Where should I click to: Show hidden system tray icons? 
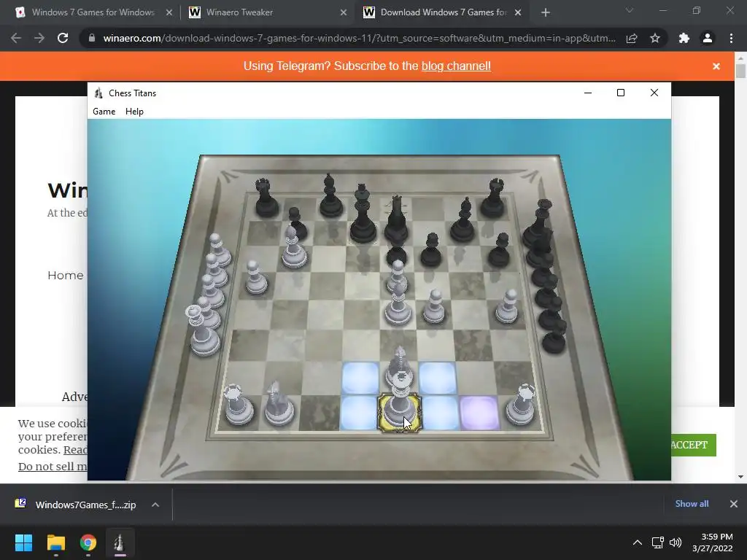tap(638, 542)
